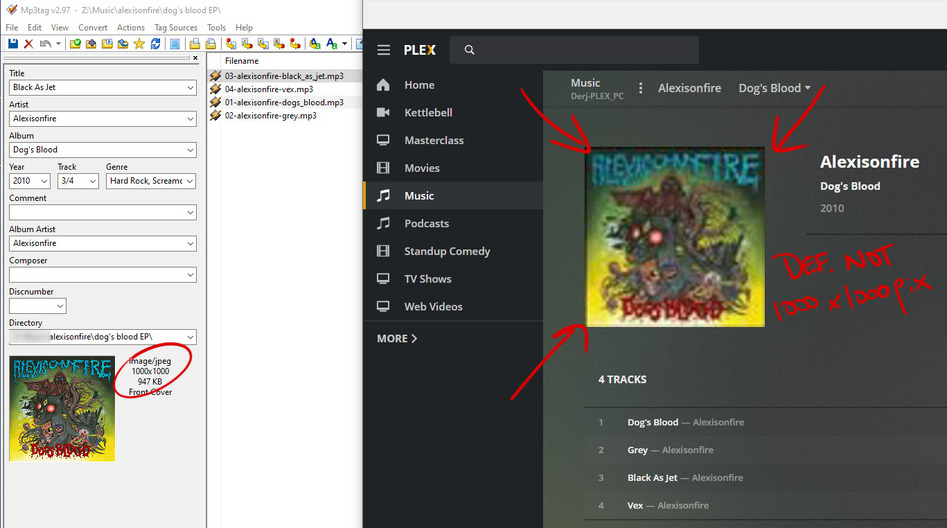Run Tag - Filename converter icon
The height and width of the screenshot is (528, 947).
pos(231,43)
